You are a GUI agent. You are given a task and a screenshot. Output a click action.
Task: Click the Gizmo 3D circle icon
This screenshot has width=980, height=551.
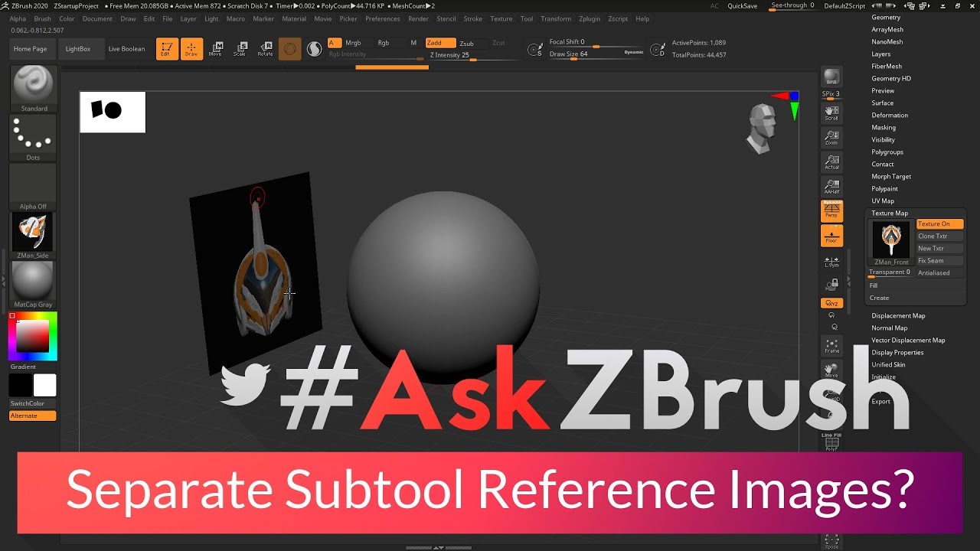[x=290, y=49]
